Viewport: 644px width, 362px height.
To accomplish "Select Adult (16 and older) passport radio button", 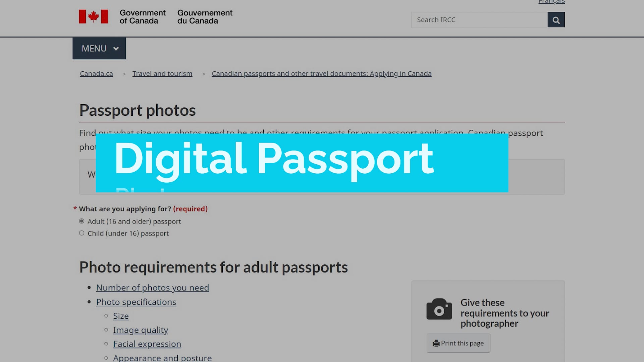I will coord(82,221).
